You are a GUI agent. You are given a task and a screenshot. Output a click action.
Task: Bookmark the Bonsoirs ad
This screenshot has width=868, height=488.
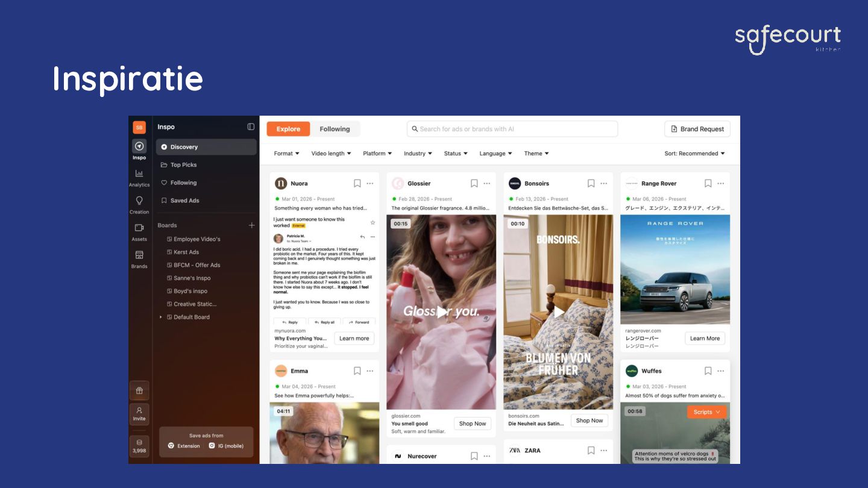tap(591, 183)
